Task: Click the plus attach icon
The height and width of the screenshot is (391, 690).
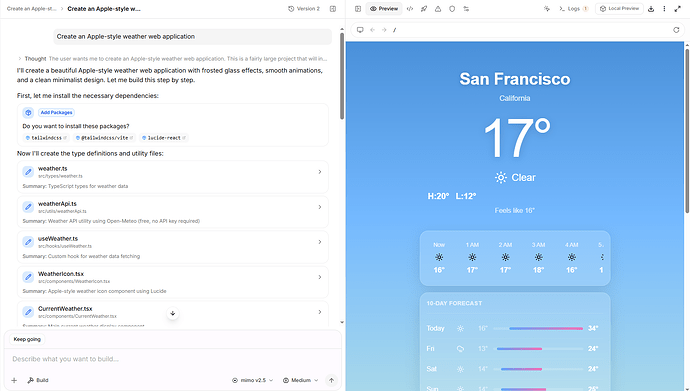Action: (x=14, y=380)
